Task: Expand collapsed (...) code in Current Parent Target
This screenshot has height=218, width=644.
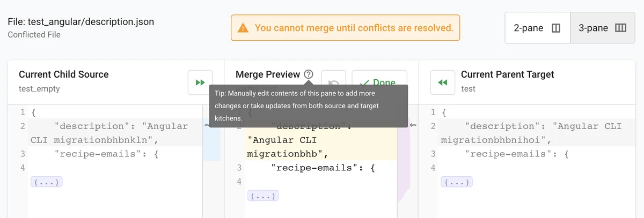Action: [456, 182]
